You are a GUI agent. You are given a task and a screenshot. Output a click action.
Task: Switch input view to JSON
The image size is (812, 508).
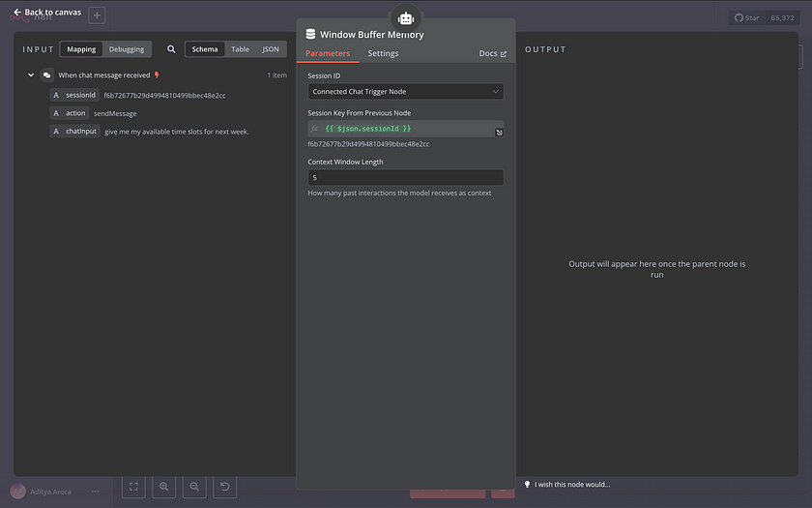click(271, 49)
